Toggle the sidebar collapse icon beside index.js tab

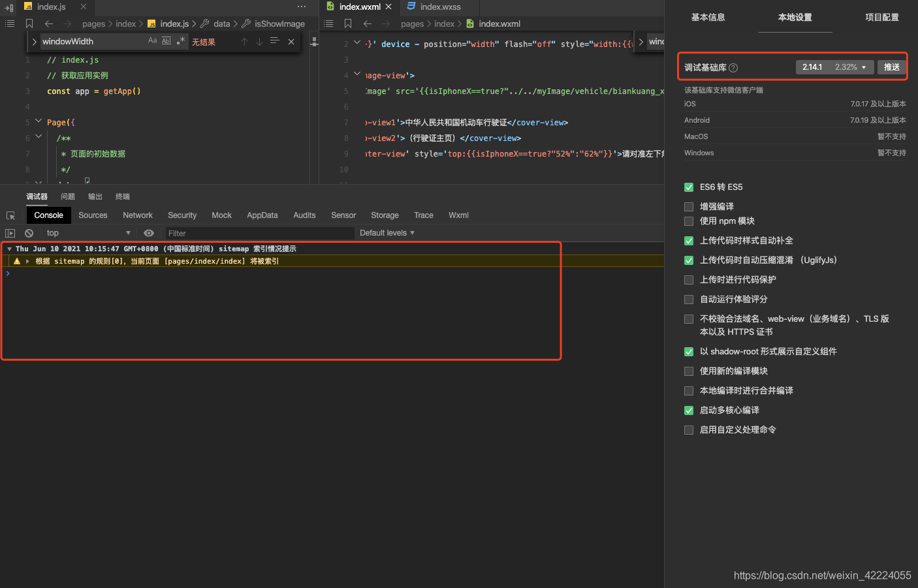coord(9,7)
